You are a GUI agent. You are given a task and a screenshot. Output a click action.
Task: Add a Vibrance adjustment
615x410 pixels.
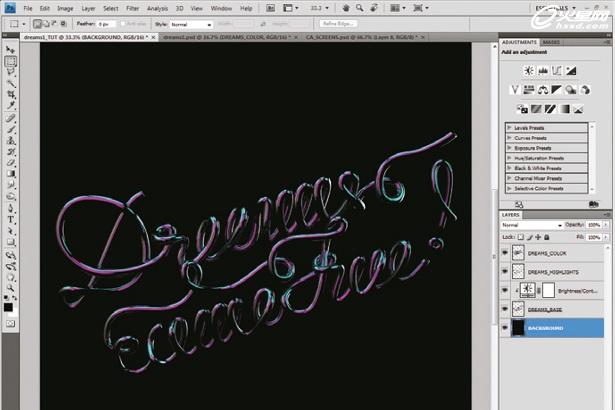[x=515, y=90]
